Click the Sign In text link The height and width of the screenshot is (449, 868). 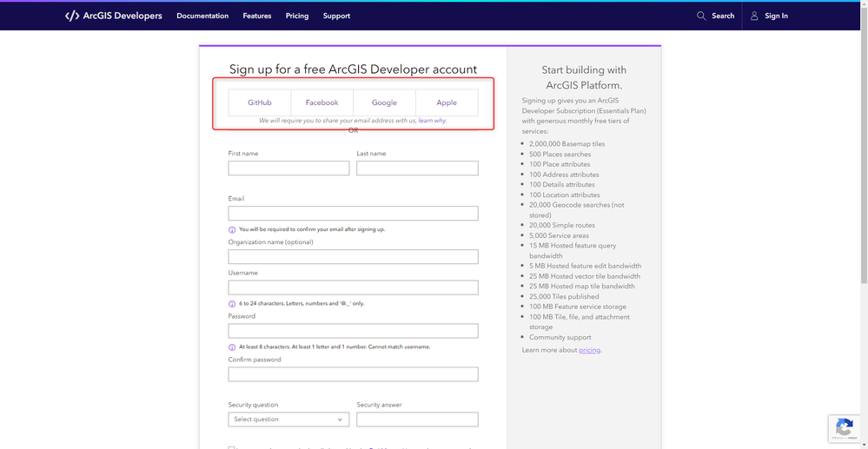click(776, 16)
